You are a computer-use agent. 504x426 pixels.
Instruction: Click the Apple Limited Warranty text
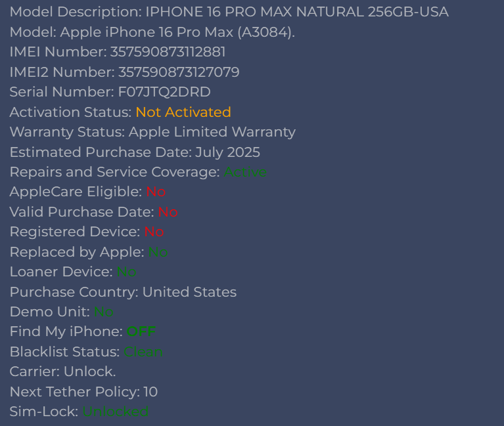(212, 132)
